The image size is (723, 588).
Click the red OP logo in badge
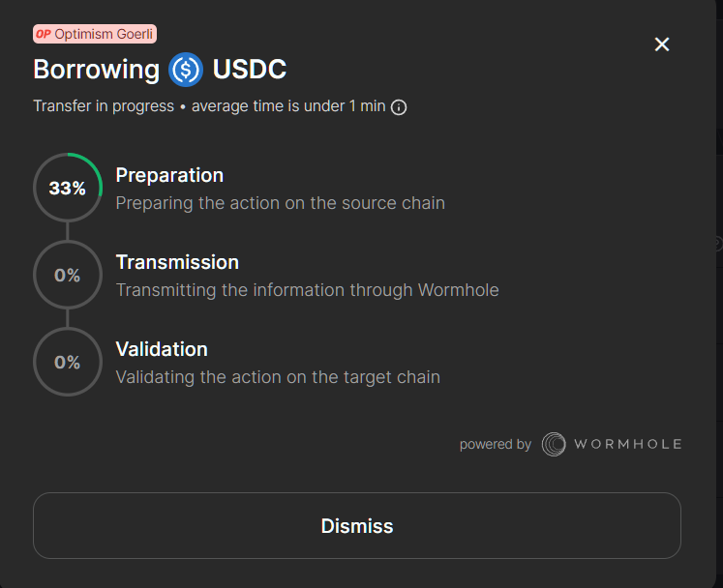point(43,34)
